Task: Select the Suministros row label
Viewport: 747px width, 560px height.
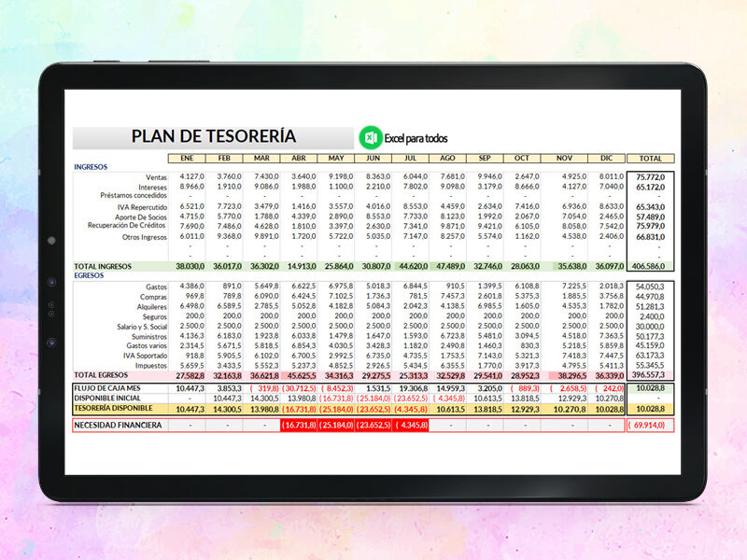Action: click(149, 337)
